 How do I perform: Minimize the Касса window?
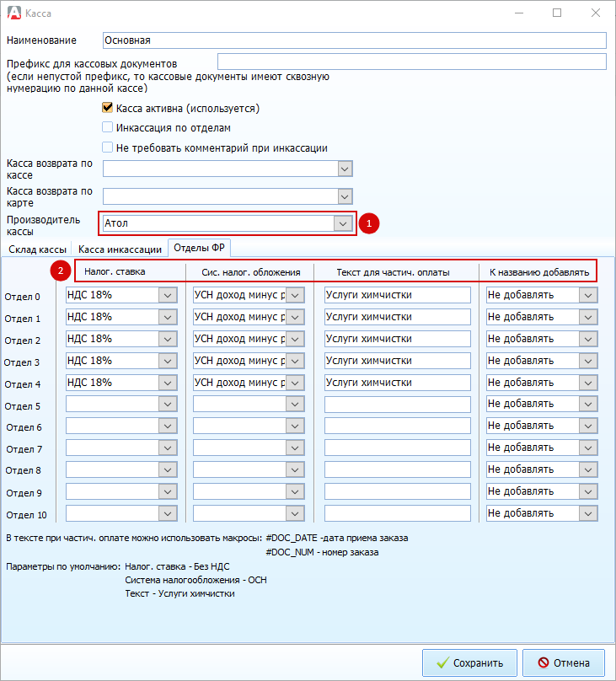point(519,13)
